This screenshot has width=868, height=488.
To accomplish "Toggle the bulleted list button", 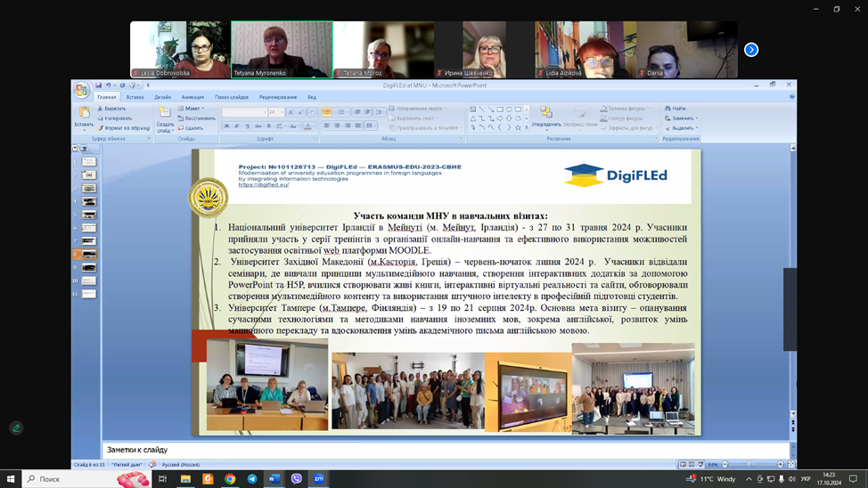I will 327,112.
